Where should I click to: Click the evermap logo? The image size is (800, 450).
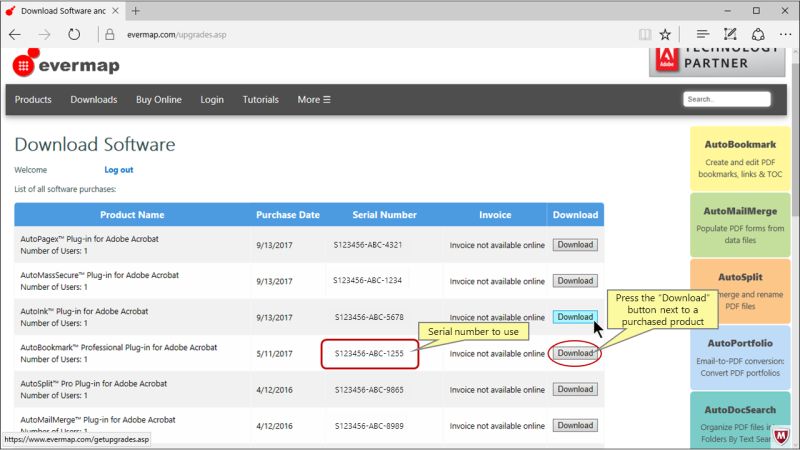[66, 63]
